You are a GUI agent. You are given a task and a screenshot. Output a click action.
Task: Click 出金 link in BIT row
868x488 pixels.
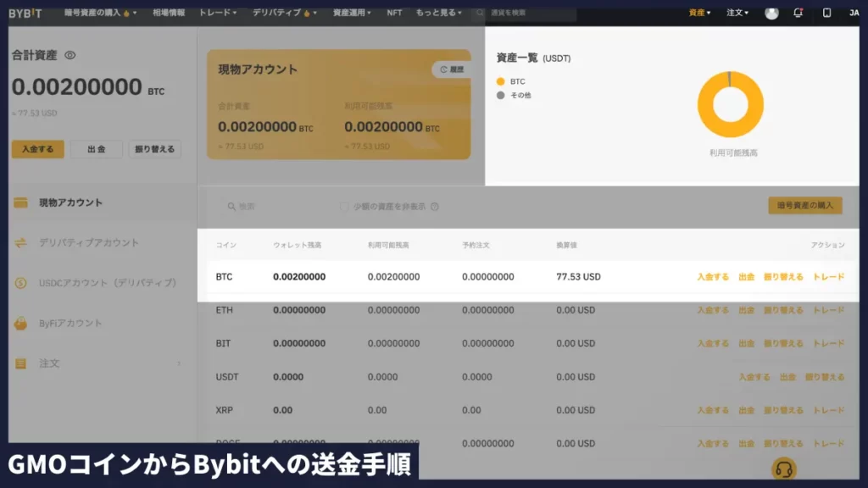[x=746, y=344]
